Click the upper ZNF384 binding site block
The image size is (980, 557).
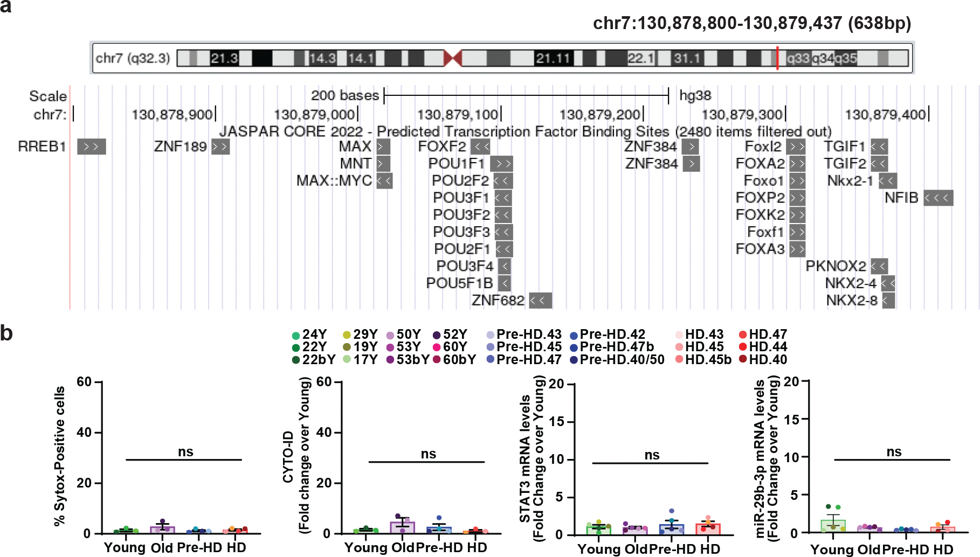(690, 147)
